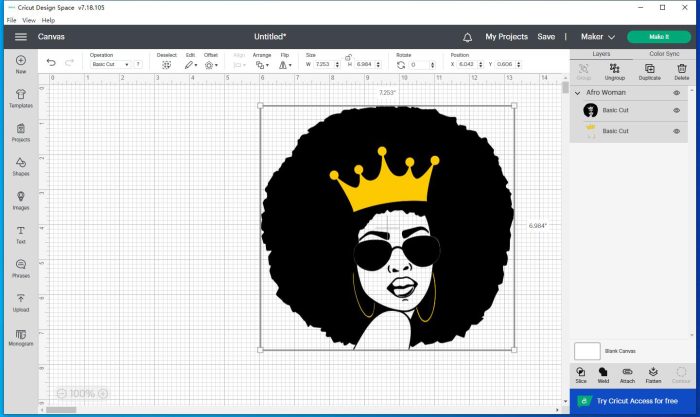
Task: Open the Shapes tool
Action: [x=21, y=167]
